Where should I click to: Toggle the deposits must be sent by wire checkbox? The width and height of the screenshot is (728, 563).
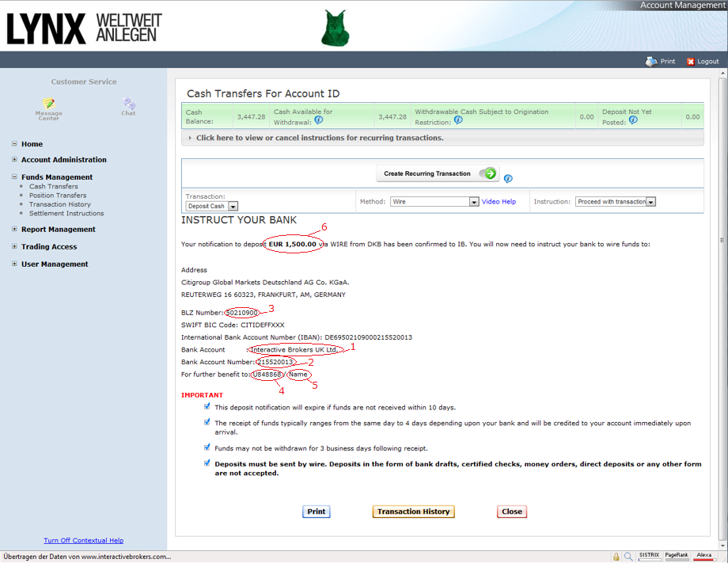tap(207, 463)
